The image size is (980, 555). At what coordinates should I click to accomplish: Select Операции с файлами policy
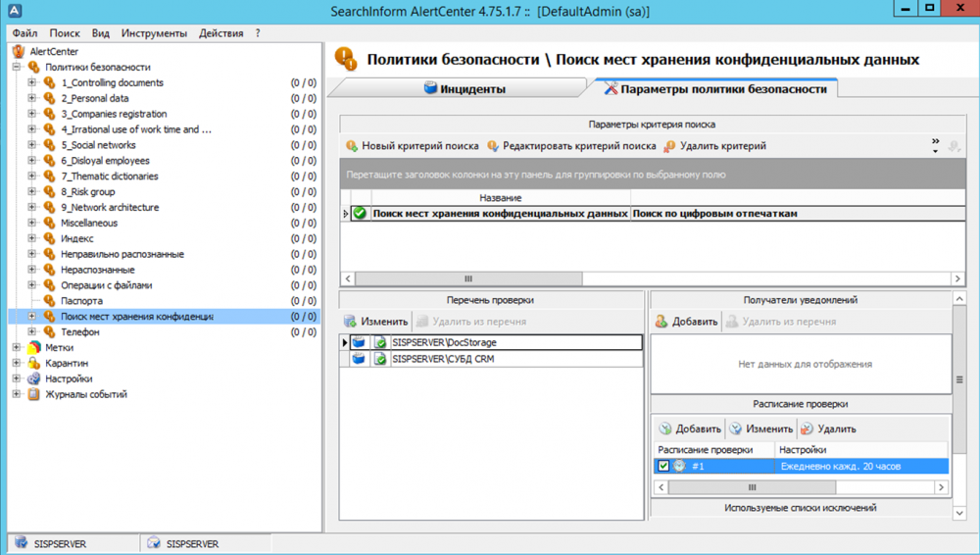click(x=106, y=285)
